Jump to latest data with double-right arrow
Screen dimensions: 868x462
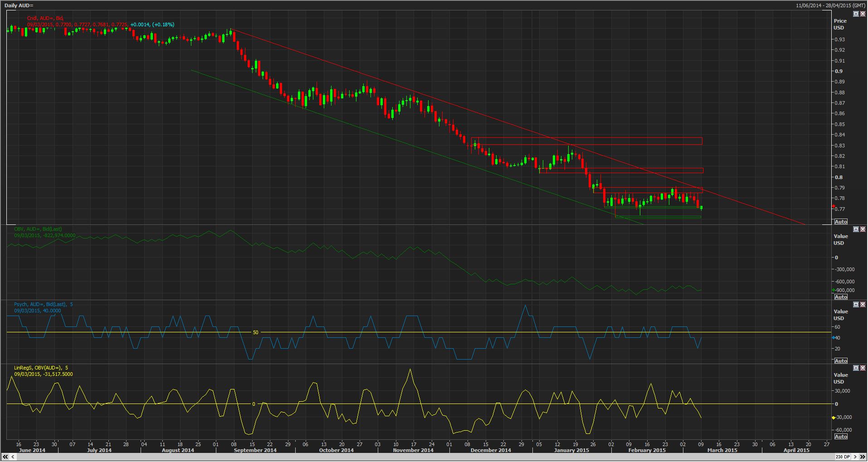pyautogui.click(x=863, y=457)
